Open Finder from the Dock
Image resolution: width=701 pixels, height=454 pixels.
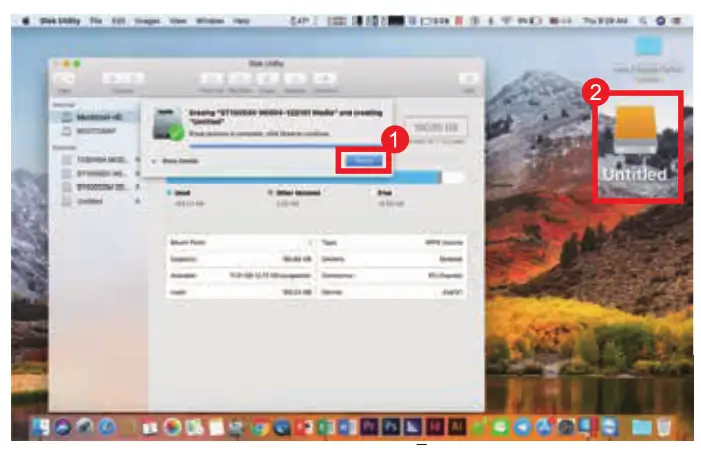[41, 427]
